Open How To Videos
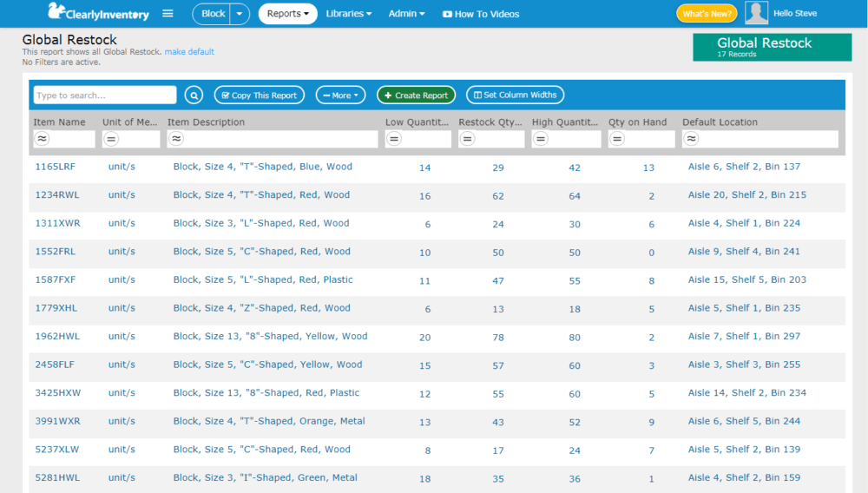This screenshot has height=493, width=868. pyautogui.click(x=481, y=14)
